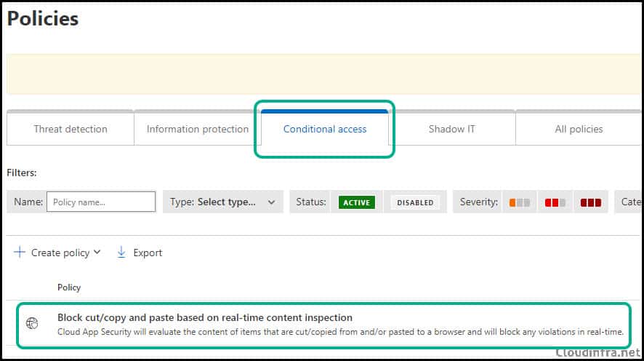Viewport: 644px width, 361px height.
Task: Switch to Threat detection tab
Action: pyautogui.click(x=71, y=129)
